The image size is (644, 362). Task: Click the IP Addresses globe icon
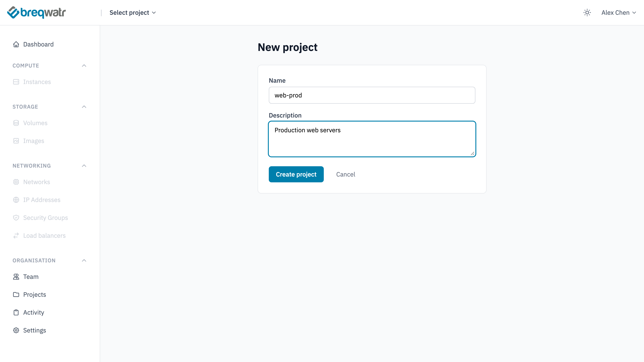tap(16, 200)
